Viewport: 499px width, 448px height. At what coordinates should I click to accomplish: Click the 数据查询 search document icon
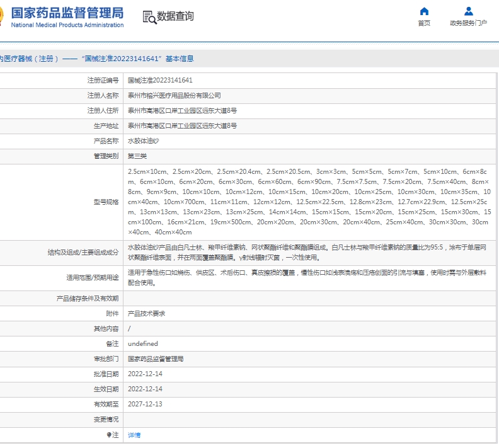pyautogui.click(x=149, y=18)
